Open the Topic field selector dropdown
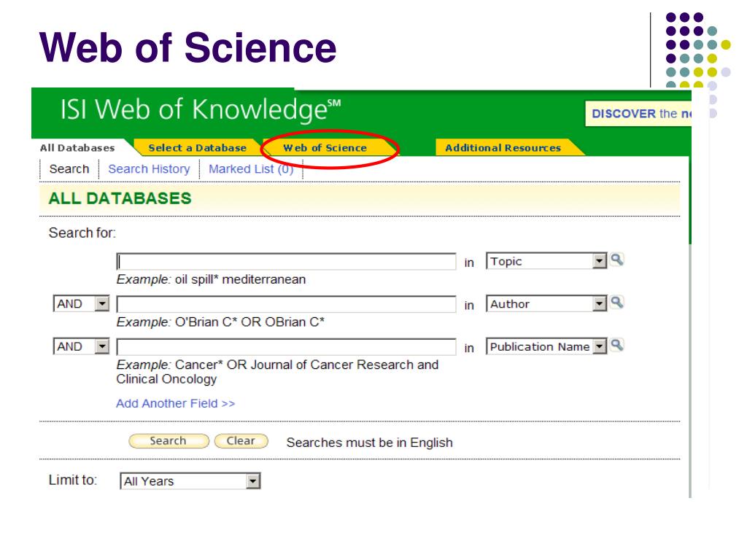This screenshot has width=747, height=560. 546,261
